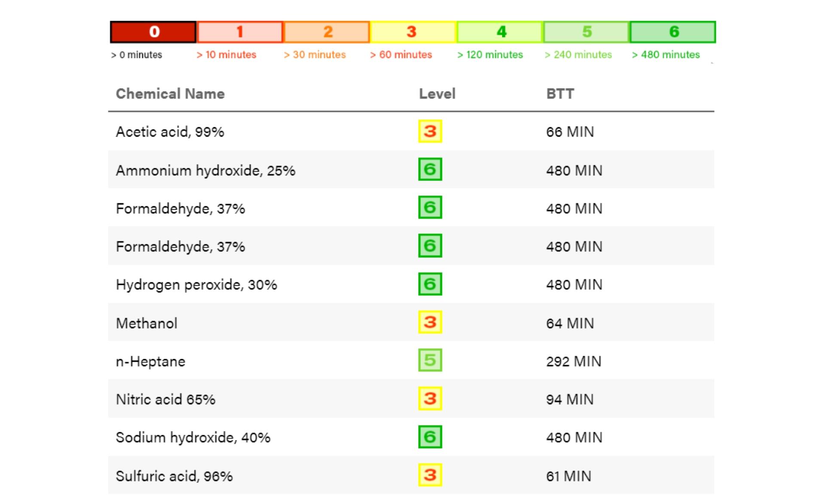
Task: Click the green level 6 legend box
Action: pos(673,32)
